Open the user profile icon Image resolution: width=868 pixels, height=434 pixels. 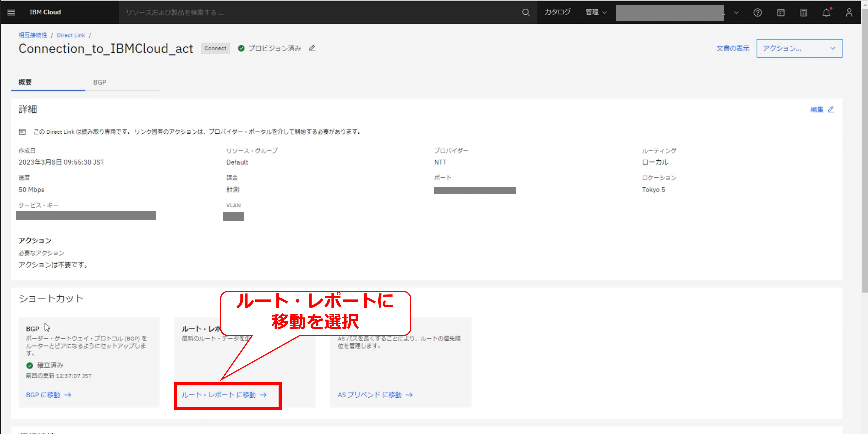849,12
